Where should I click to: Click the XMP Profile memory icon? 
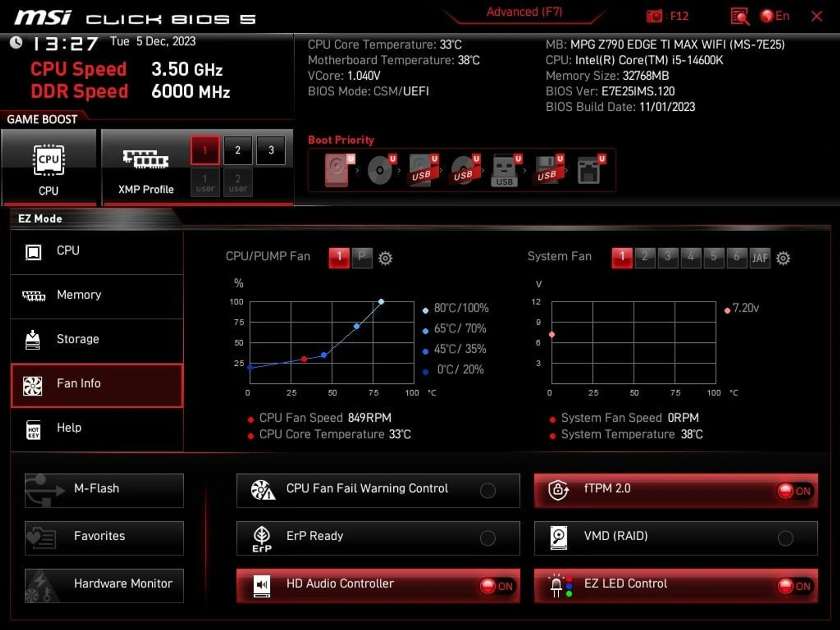(146, 159)
